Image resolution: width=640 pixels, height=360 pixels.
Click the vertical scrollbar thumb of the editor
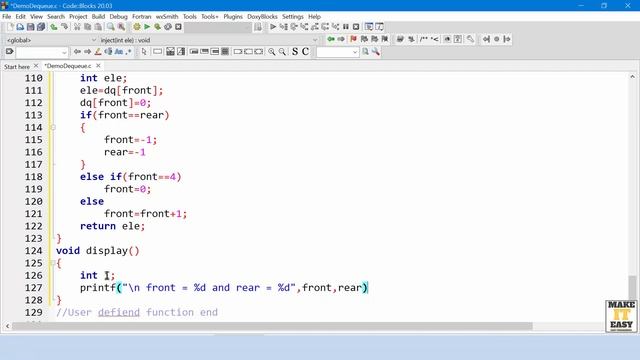click(632, 288)
